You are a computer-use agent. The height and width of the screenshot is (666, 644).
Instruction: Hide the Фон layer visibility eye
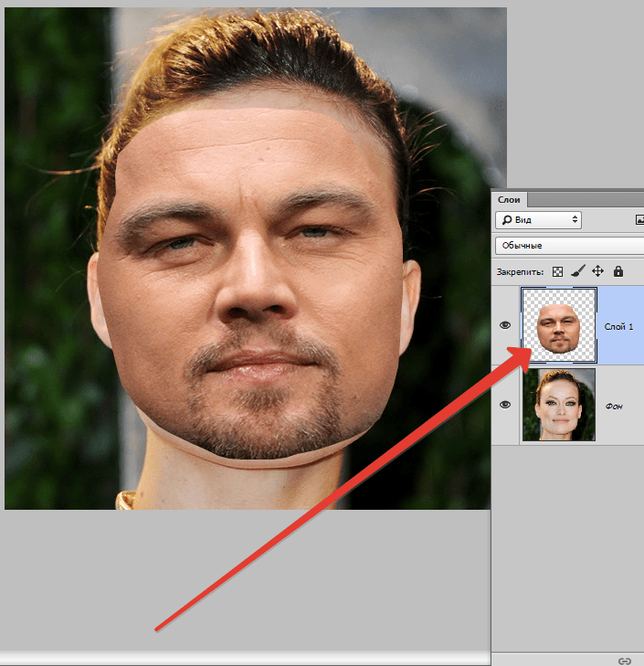point(505,405)
